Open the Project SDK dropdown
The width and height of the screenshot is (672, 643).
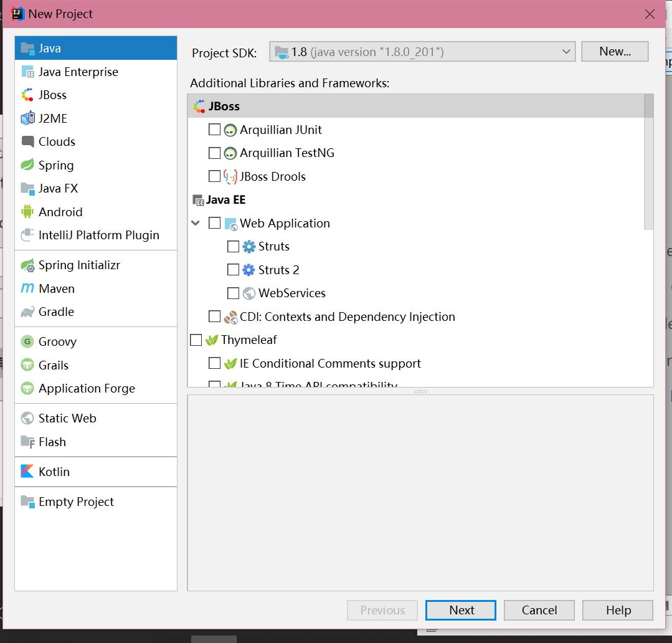(x=422, y=52)
